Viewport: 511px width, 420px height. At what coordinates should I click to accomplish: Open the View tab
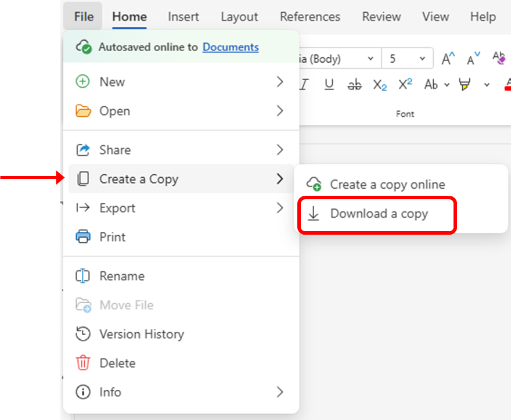[x=436, y=16]
